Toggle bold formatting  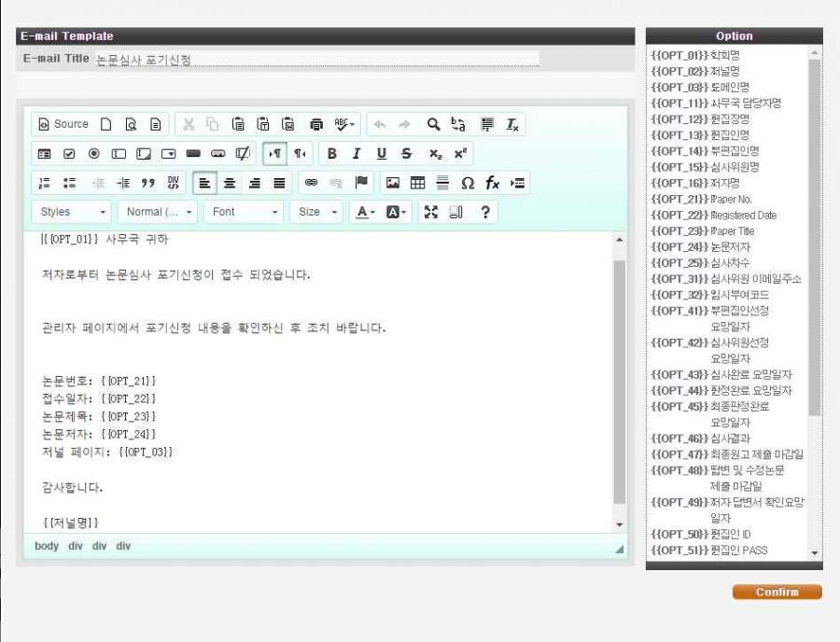tap(331, 154)
